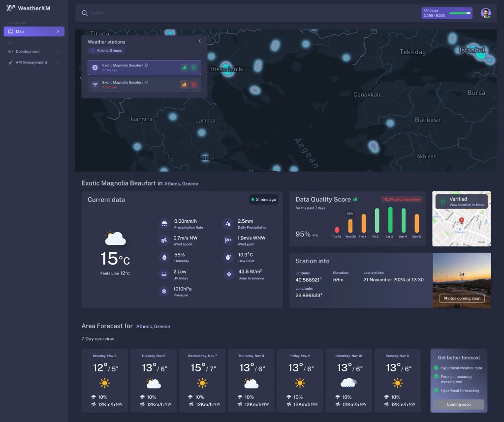Click green verified check icon on first station
This screenshot has width=504, height=422.
click(194, 67)
